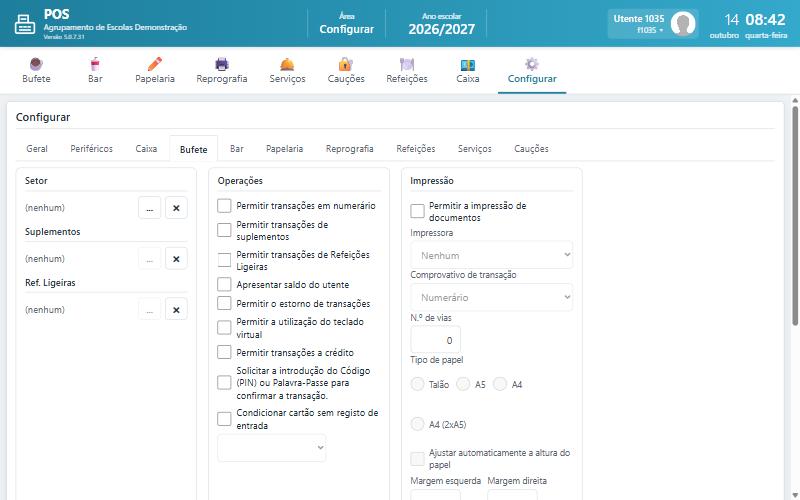Clear the Ref. Ligeiras selection with X
800x500 pixels.
(x=176, y=310)
